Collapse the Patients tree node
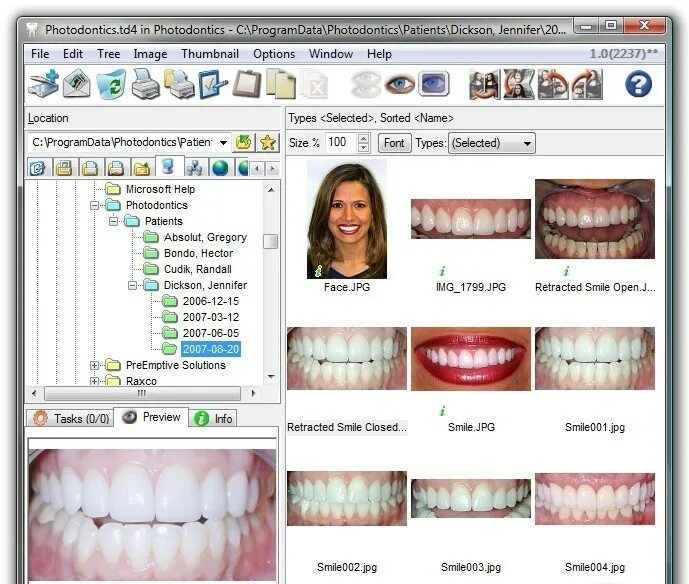The height and width of the screenshot is (584, 689). point(113,221)
